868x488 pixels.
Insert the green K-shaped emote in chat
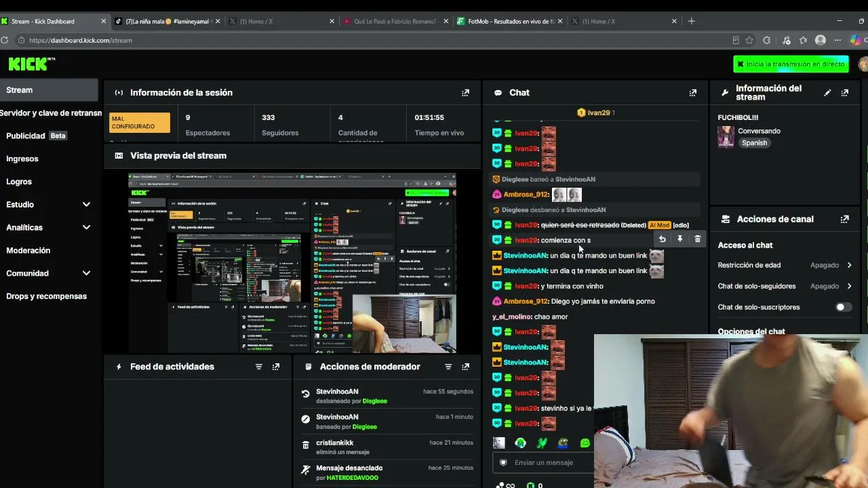tap(542, 443)
